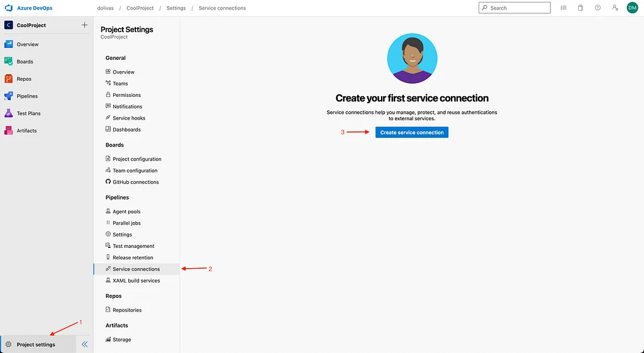The image size is (644, 353).
Task: Click the Settings breadcrumb link
Action: pos(176,8)
